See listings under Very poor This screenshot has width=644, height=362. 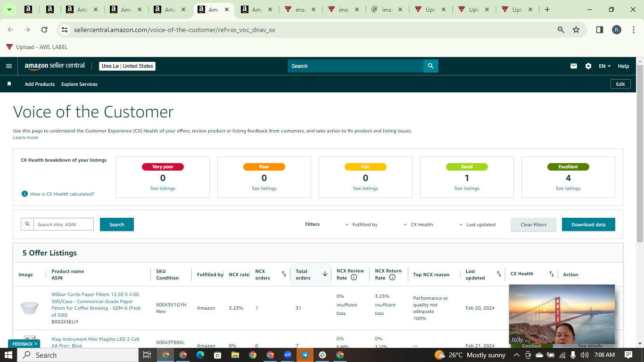(163, 189)
